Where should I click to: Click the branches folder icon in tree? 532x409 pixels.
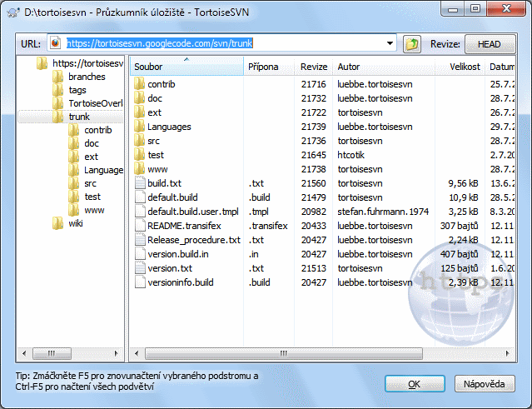point(58,77)
